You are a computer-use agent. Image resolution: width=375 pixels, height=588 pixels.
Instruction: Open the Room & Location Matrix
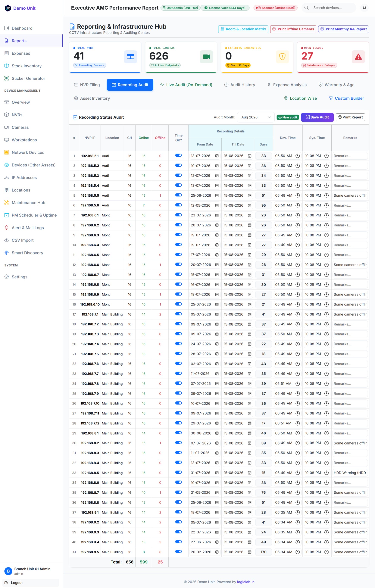[x=243, y=29]
